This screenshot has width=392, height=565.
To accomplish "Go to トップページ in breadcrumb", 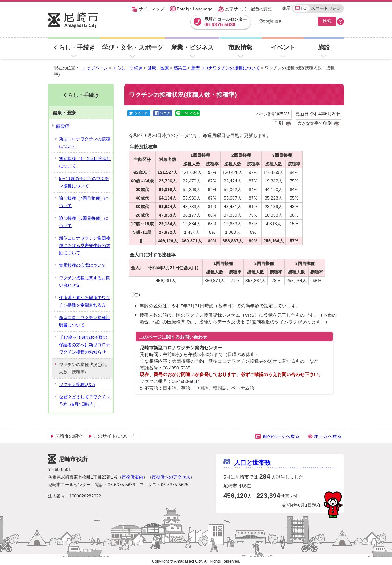I will (95, 68).
